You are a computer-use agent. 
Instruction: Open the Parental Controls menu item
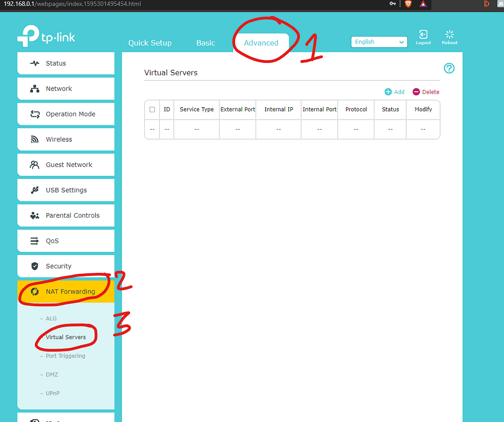pyautogui.click(x=66, y=215)
